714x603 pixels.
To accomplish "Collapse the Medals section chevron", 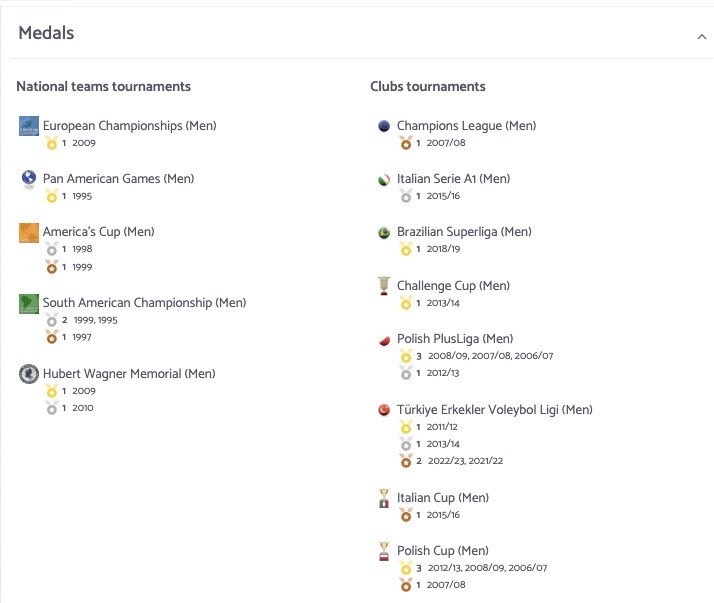I will 702,37.
